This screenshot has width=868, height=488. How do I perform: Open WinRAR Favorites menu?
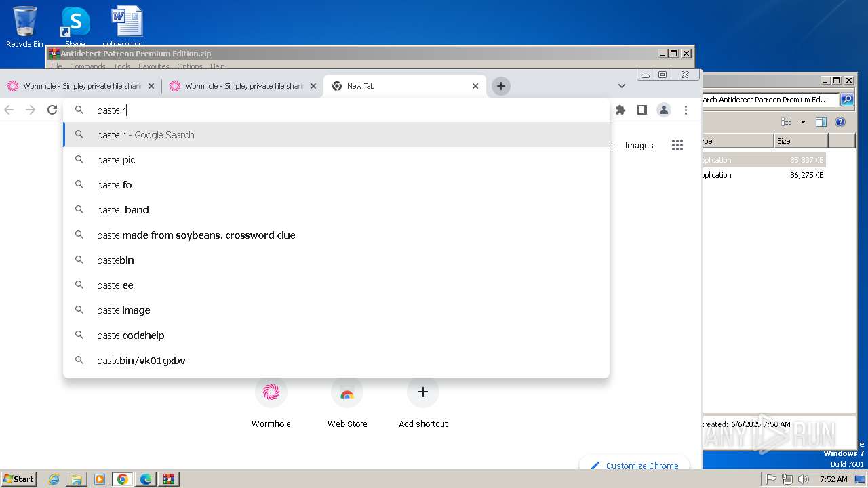[x=154, y=66]
